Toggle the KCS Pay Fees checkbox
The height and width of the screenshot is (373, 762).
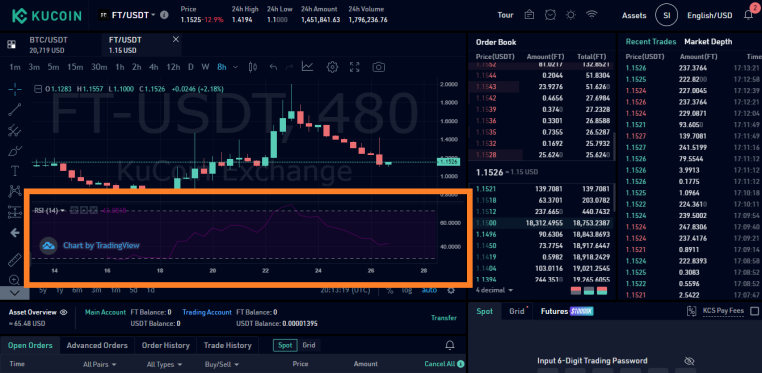pos(755,311)
